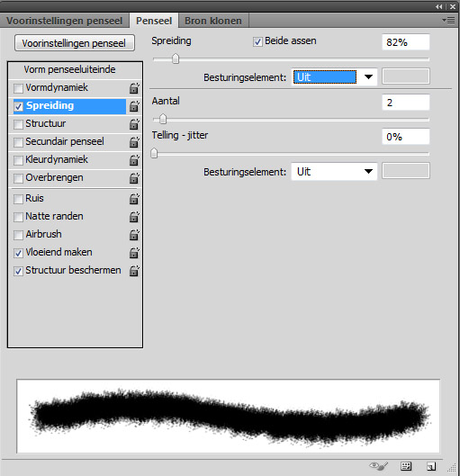Click the lock icon next to Structuur
460x476 pixels.
134,124
